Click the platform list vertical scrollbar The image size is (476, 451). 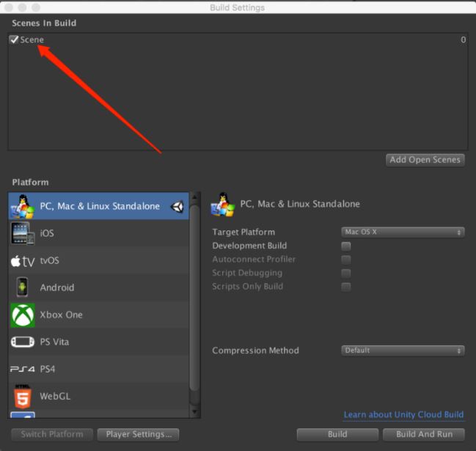coord(194,293)
